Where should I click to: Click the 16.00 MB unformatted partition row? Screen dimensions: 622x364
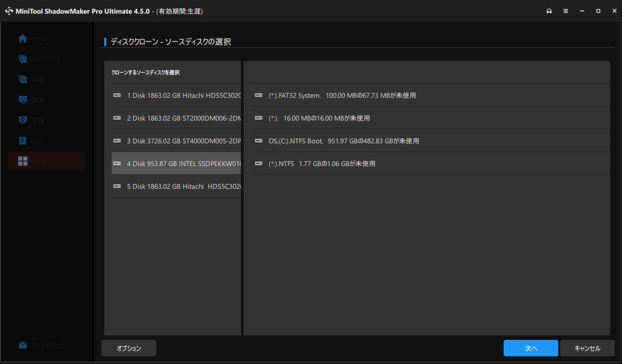(431, 118)
